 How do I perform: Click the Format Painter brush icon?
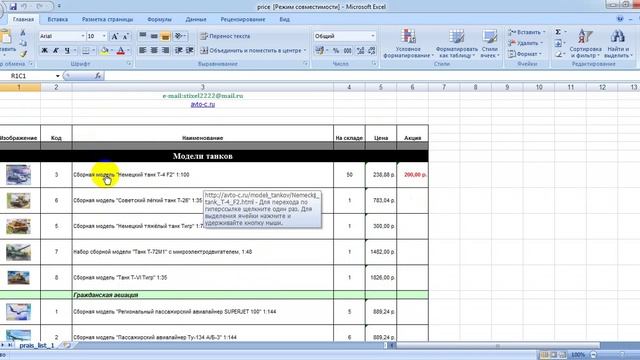click(x=23, y=54)
